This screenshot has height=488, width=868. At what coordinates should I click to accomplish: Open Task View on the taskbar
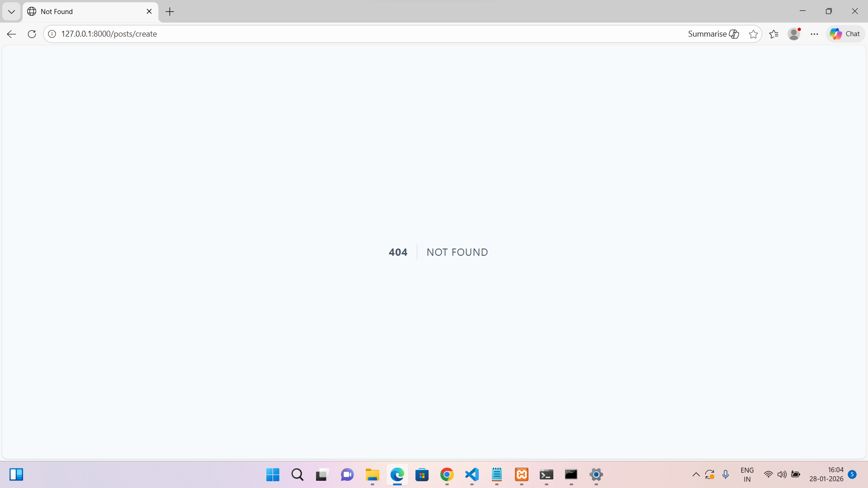point(322,474)
